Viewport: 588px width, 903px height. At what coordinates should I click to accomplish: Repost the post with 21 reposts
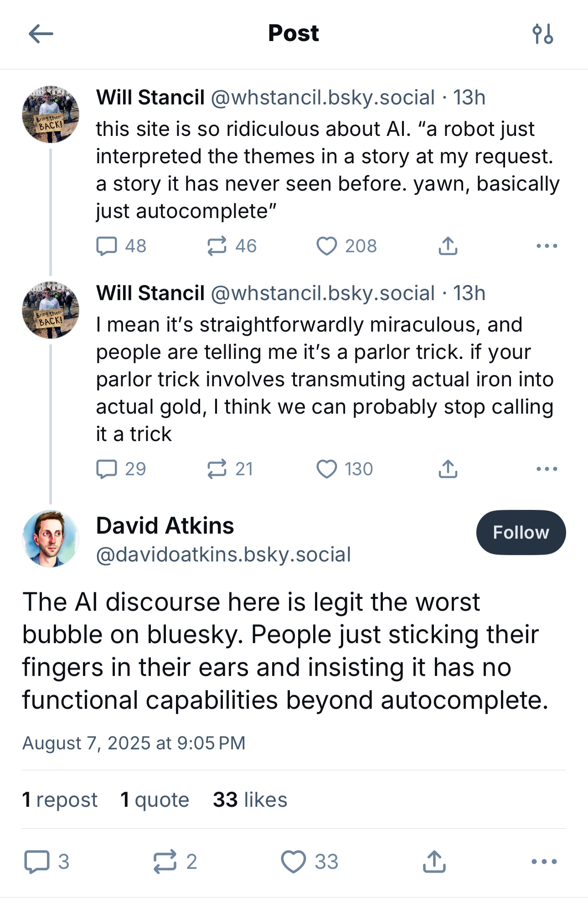click(x=217, y=469)
